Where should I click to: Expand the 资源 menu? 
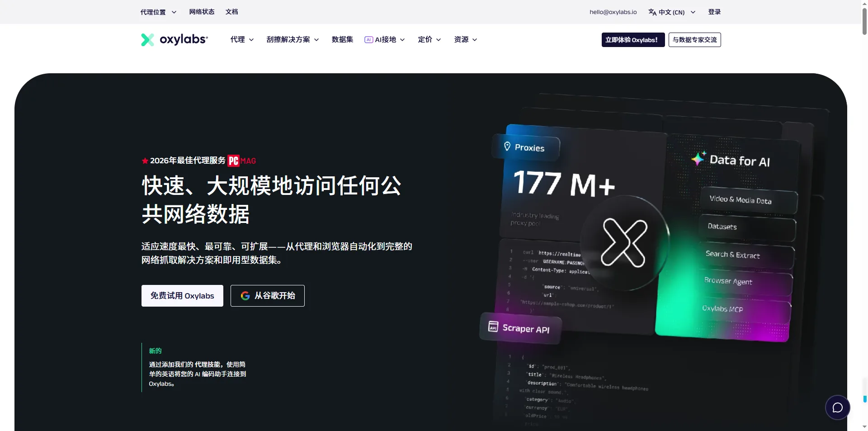pos(465,40)
